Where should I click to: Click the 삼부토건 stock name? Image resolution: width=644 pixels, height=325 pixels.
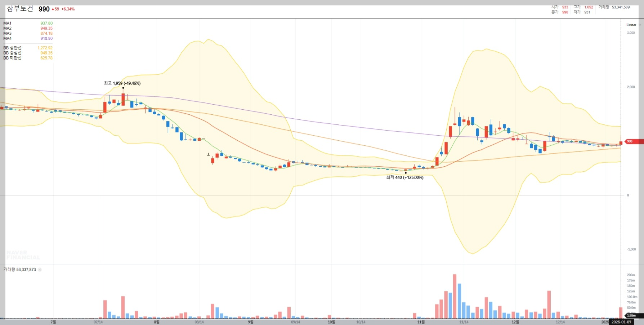[20, 9]
